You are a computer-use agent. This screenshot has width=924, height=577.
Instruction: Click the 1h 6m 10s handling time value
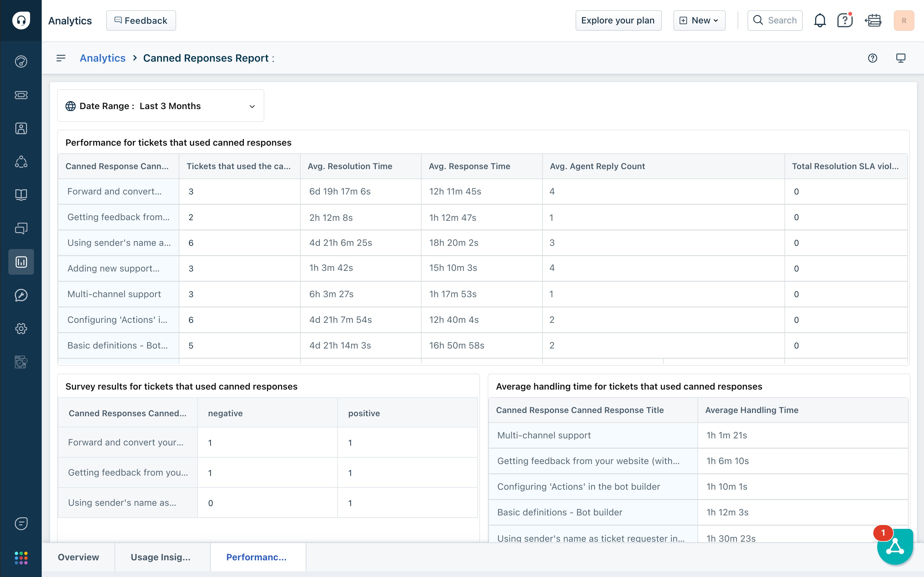point(728,461)
